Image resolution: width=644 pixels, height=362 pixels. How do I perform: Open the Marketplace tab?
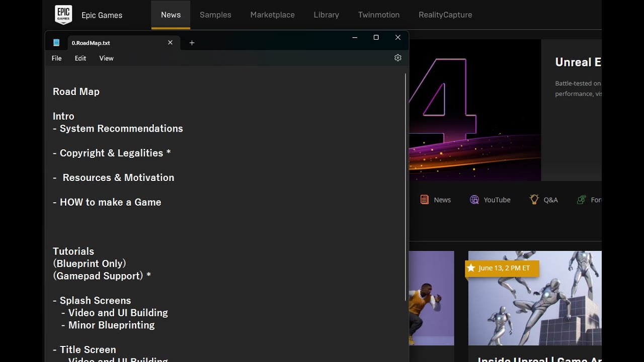click(273, 15)
